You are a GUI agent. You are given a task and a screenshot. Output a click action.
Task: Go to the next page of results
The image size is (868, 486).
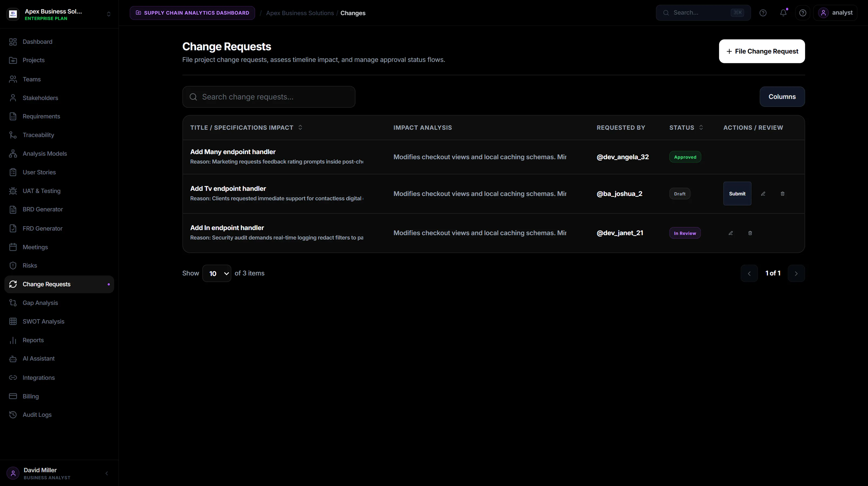(x=796, y=274)
